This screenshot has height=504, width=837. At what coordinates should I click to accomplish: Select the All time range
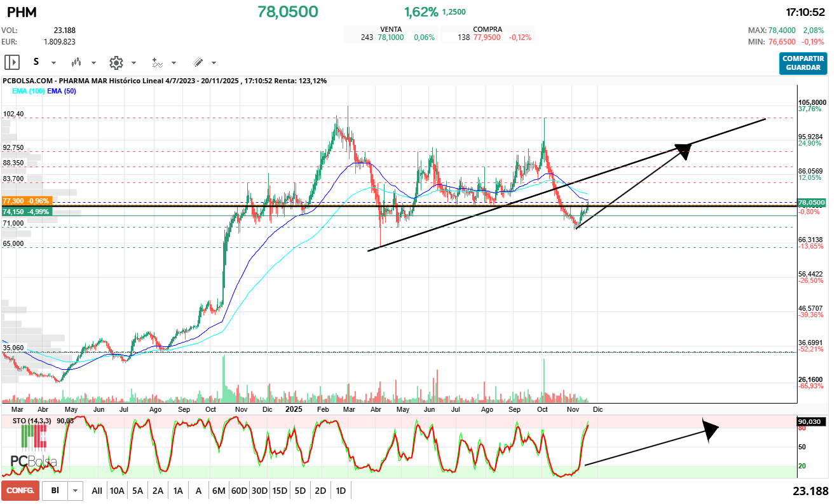(97, 491)
